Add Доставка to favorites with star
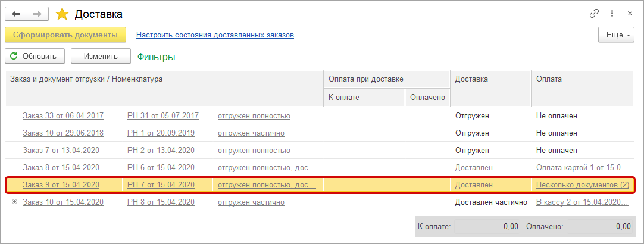Viewport: 644px width, 244px height. [x=62, y=13]
